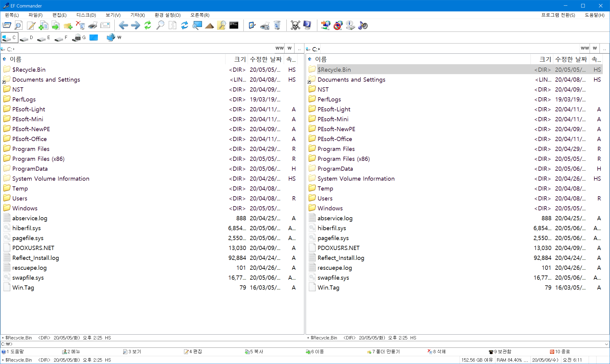Click the 7 폴더 만들기 function key button
Screen dimensions: 610x364
point(383,352)
